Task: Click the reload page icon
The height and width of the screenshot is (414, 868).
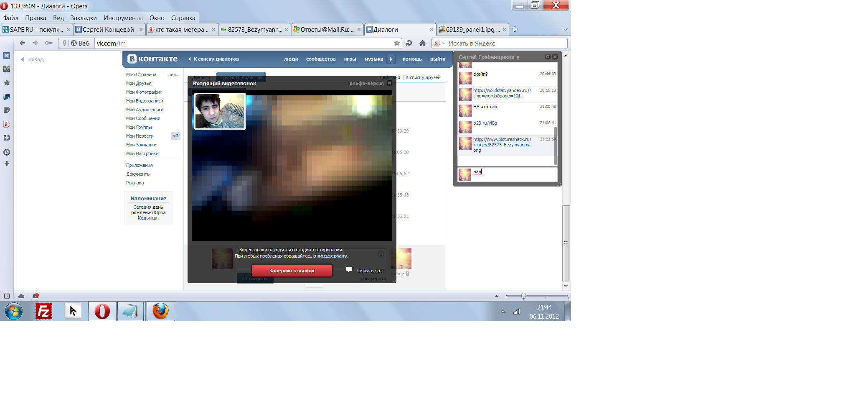Action: [x=409, y=43]
